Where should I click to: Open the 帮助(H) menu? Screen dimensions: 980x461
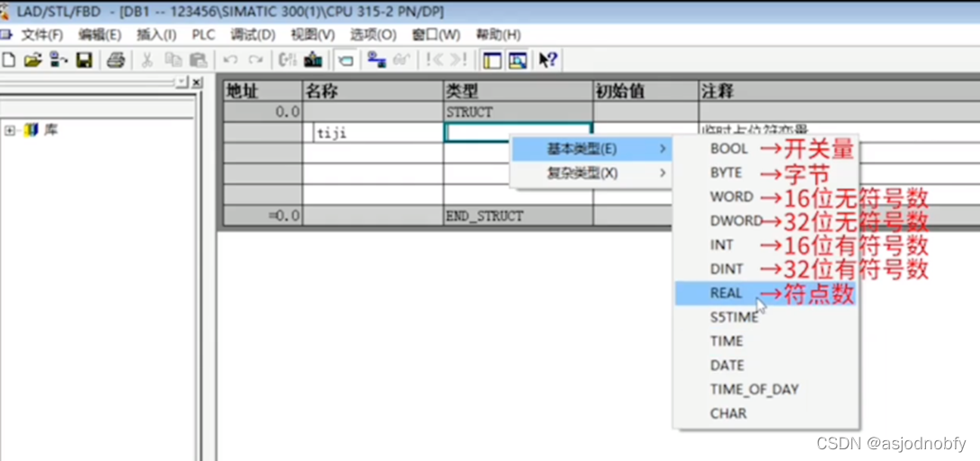(x=498, y=34)
